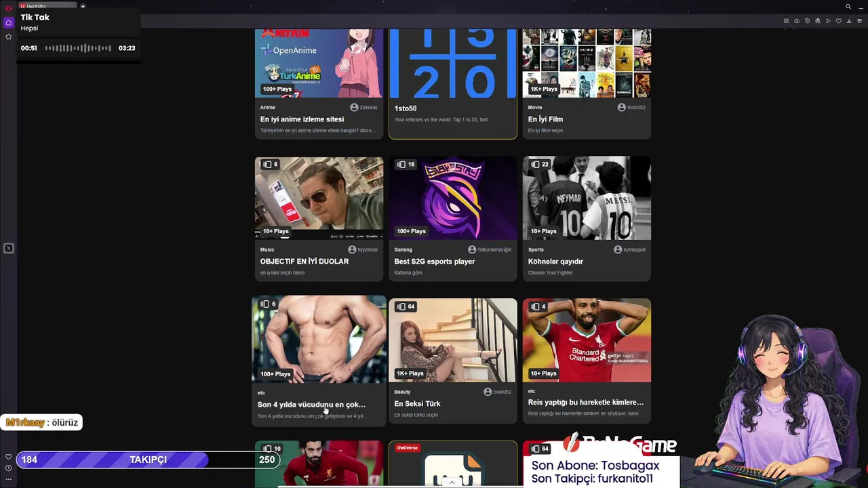Open the Opera menu logo
Image resolution: width=868 pixels, height=488 pixels.
pyautogui.click(x=8, y=8)
